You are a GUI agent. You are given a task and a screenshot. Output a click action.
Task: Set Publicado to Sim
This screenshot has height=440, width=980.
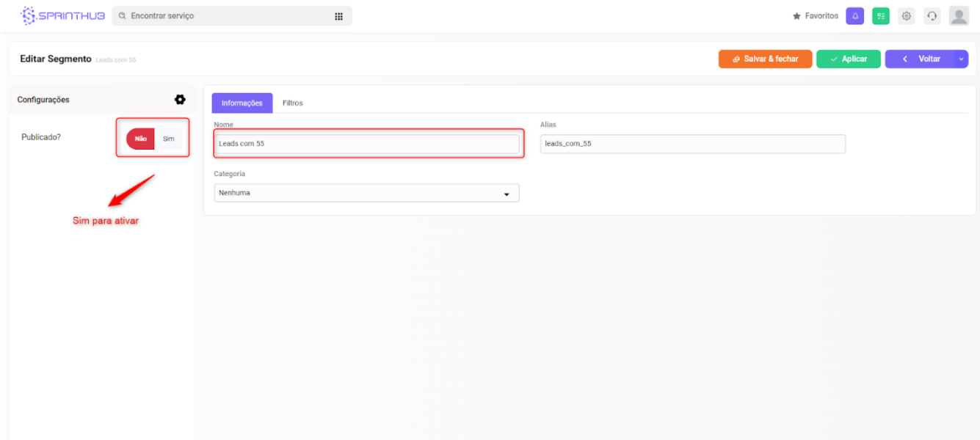(x=168, y=139)
